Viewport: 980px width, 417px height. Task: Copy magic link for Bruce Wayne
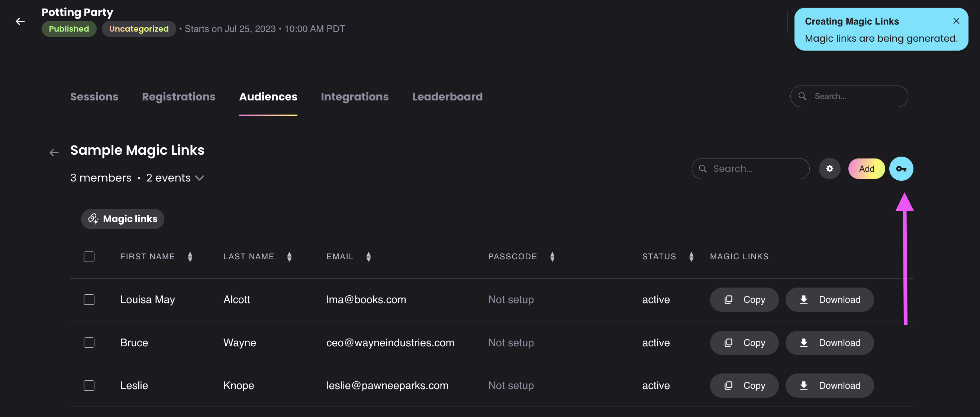[744, 343]
